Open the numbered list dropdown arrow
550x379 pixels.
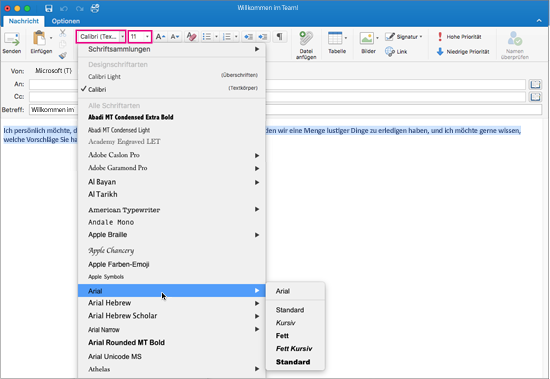(236, 36)
